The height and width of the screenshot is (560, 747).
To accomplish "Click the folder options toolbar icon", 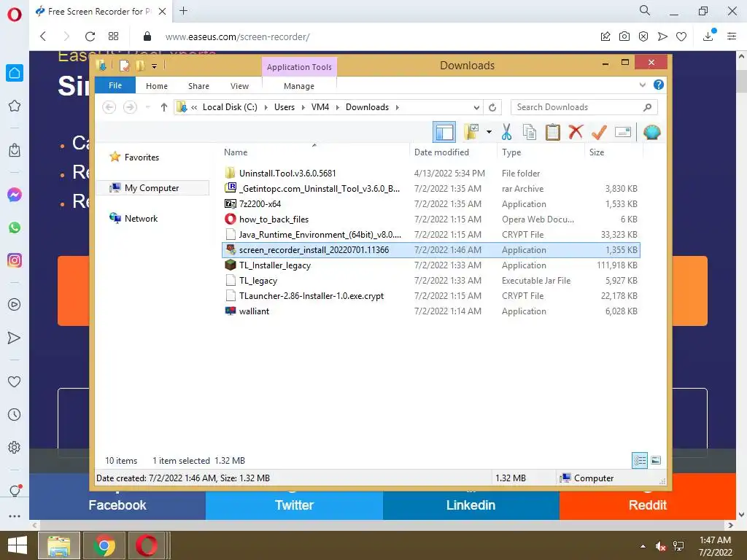I will pos(471,132).
